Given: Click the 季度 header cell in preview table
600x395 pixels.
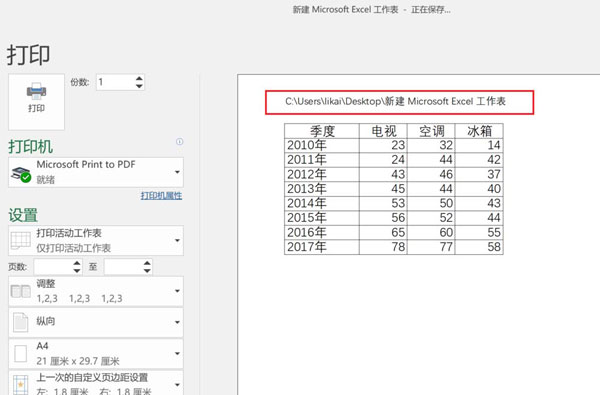Looking at the screenshot, I should tap(322, 131).
